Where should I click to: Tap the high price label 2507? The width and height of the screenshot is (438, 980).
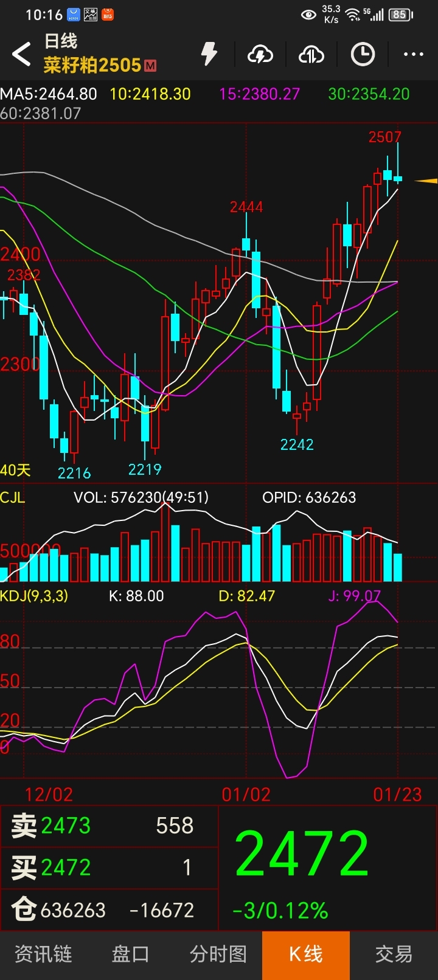point(385,137)
